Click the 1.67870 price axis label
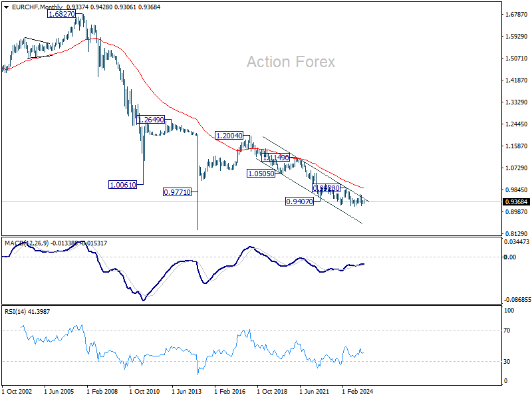 [517, 14]
